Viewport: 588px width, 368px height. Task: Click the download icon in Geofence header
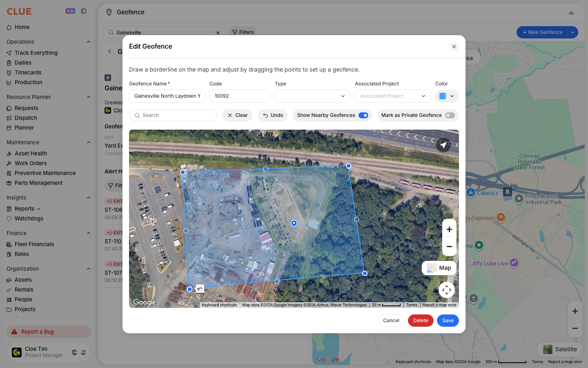pyautogui.click(x=571, y=13)
